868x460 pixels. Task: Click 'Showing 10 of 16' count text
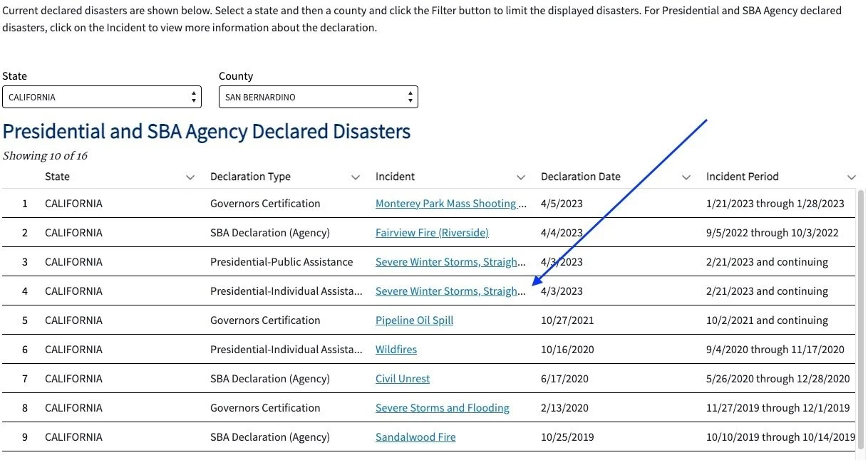(x=45, y=156)
